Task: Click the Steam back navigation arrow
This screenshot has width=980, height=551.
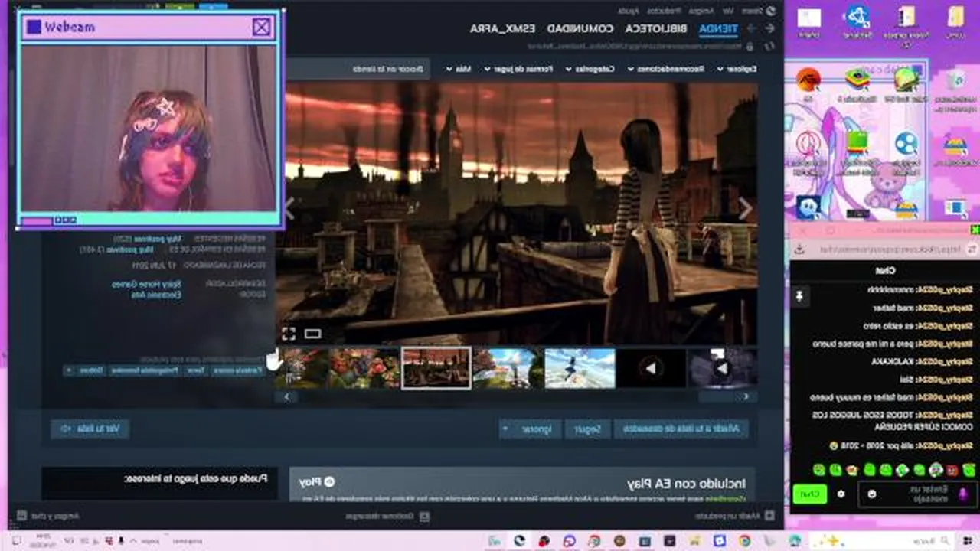Action: click(769, 28)
